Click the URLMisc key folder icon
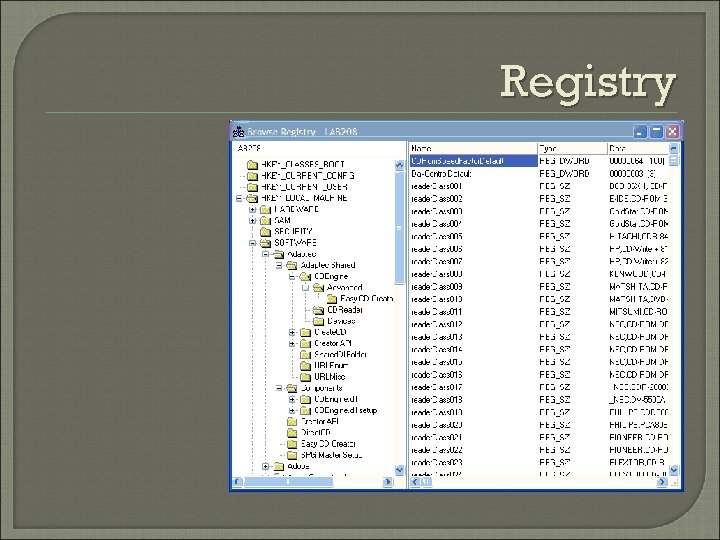 pos(305,377)
